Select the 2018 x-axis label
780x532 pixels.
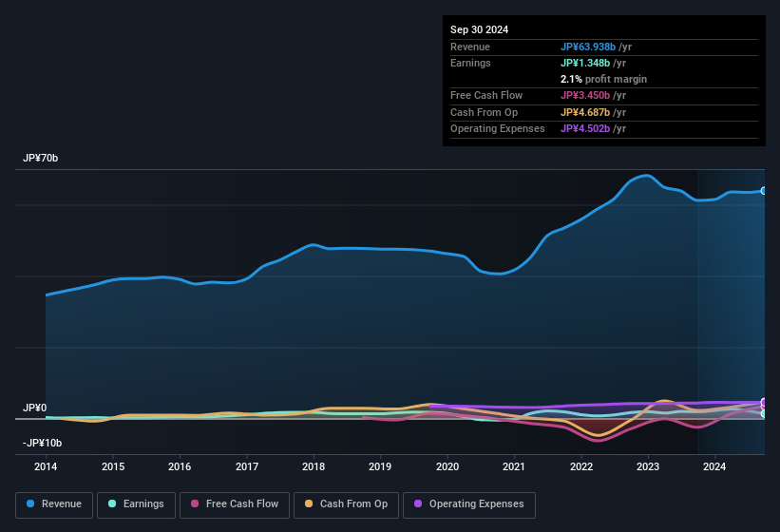click(314, 466)
